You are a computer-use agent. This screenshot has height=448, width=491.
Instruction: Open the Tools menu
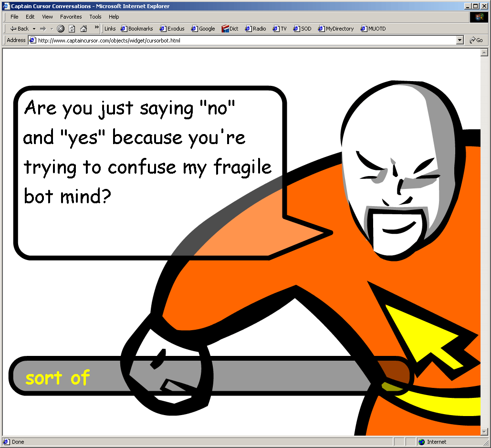pos(95,17)
